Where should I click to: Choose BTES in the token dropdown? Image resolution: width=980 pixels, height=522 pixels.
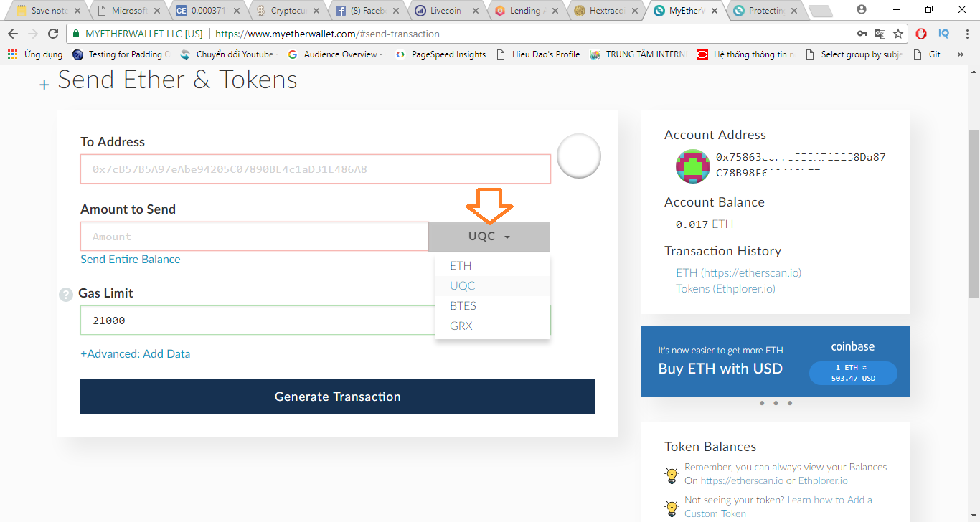[x=463, y=306]
